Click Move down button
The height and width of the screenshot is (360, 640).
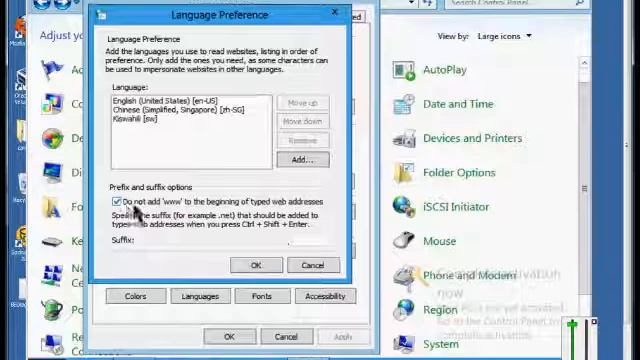tap(303, 122)
